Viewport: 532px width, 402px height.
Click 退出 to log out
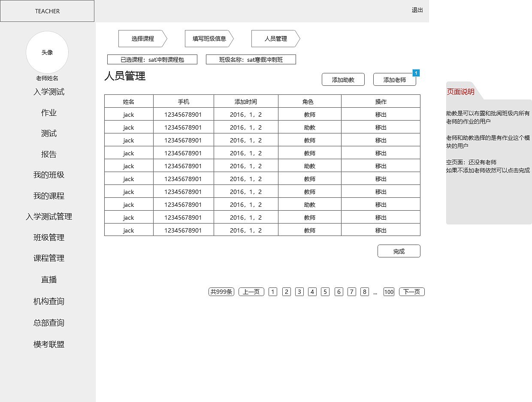coord(417,11)
